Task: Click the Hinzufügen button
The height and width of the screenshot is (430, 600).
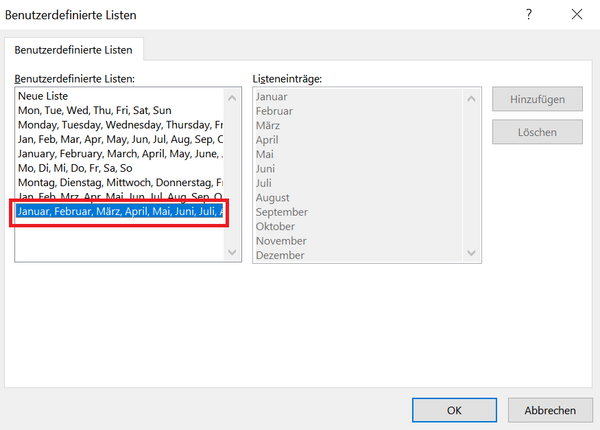Action: click(537, 99)
